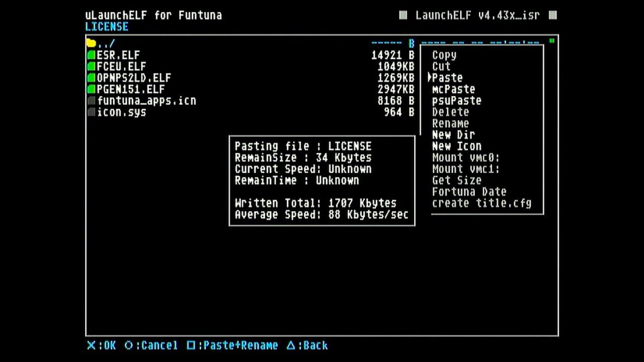Choose Cut from the file menu

[441, 66]
